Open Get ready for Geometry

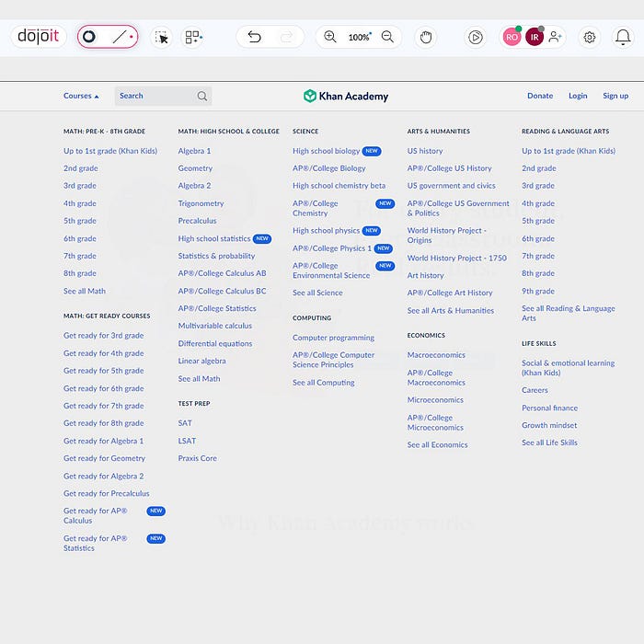click(104, 458)
